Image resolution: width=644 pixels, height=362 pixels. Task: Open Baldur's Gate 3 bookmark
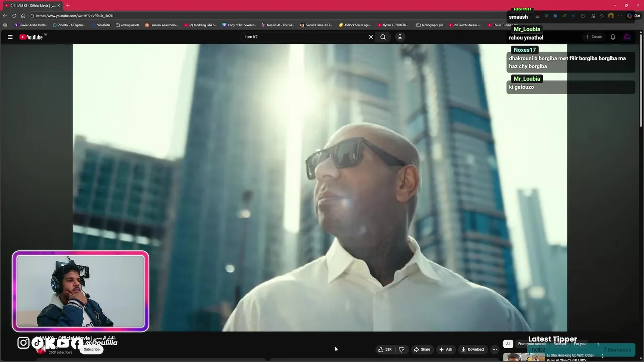click(316, 25)
